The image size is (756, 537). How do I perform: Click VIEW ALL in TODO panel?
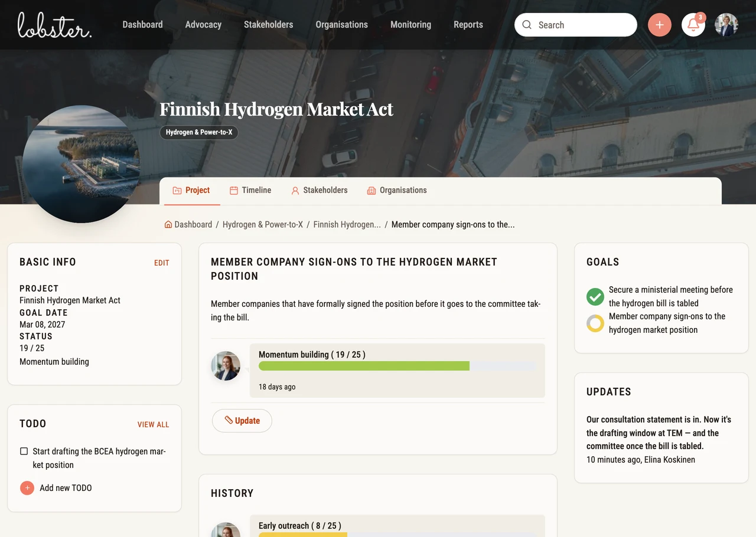(154, 425)
